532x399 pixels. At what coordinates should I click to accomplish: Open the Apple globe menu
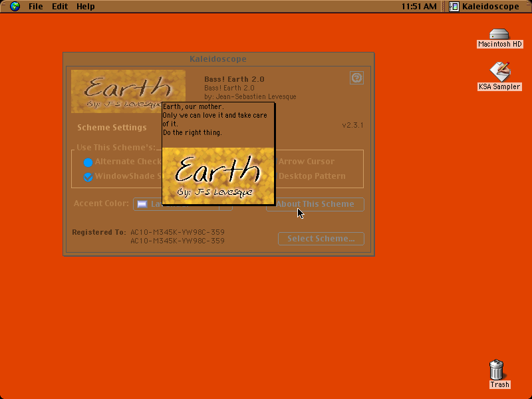(x=15, y=6)
